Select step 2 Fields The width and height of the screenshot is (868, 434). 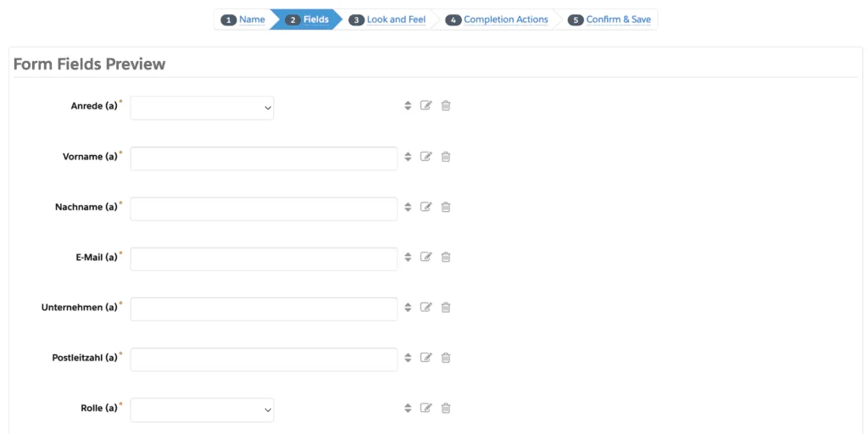coord(307,19)
